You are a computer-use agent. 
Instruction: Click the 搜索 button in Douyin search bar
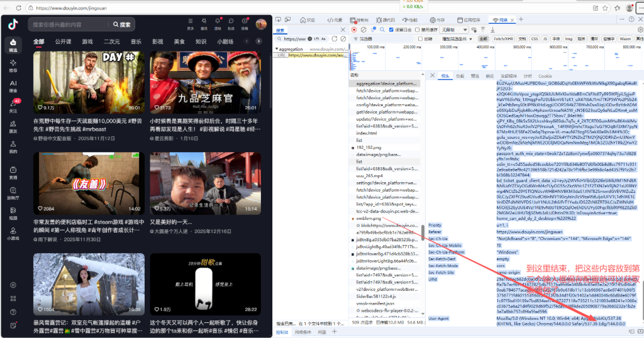122,25
